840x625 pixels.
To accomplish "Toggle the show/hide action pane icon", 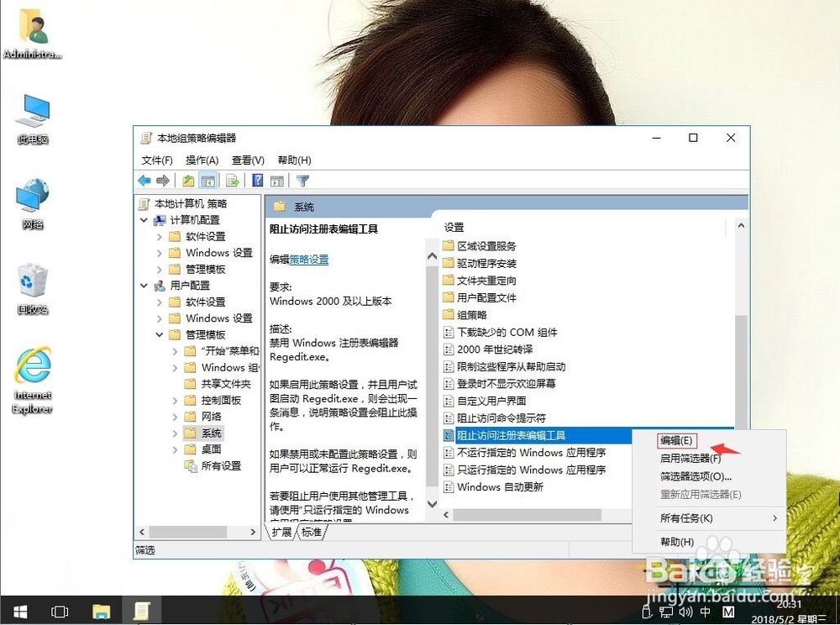I will (277, 181).
